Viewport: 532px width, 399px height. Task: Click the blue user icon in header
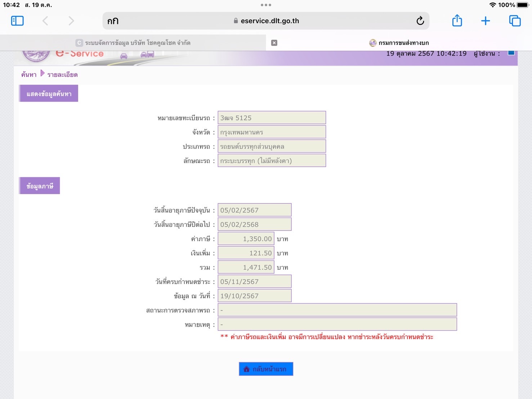tap(511, 53)
